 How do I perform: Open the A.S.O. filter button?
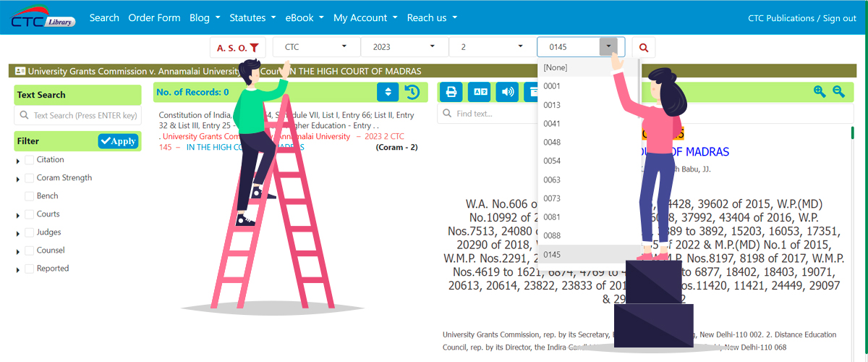[238, 47]
